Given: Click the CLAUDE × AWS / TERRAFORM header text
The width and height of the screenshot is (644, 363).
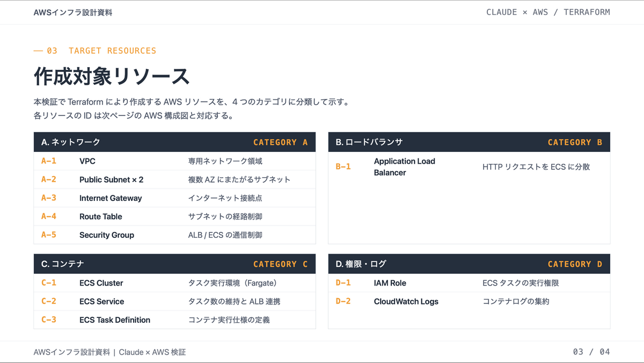Looking at the screenshot, I should [548, 12].
